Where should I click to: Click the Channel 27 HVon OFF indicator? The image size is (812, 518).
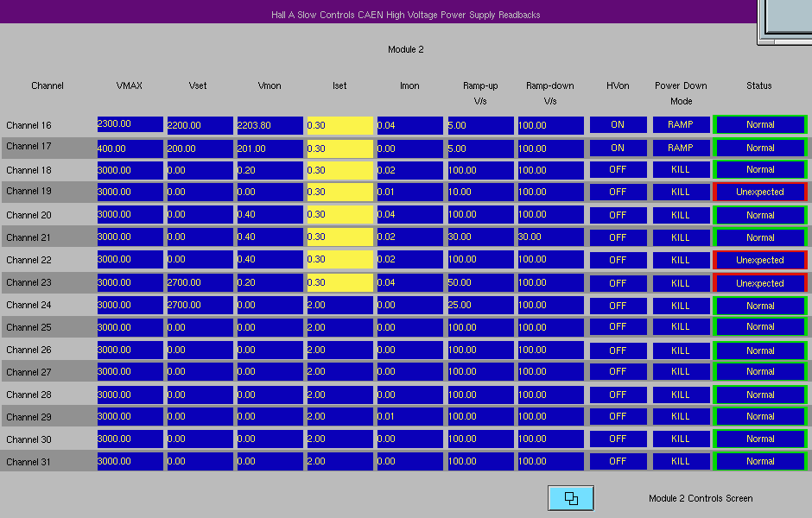(x=618, y=371)
